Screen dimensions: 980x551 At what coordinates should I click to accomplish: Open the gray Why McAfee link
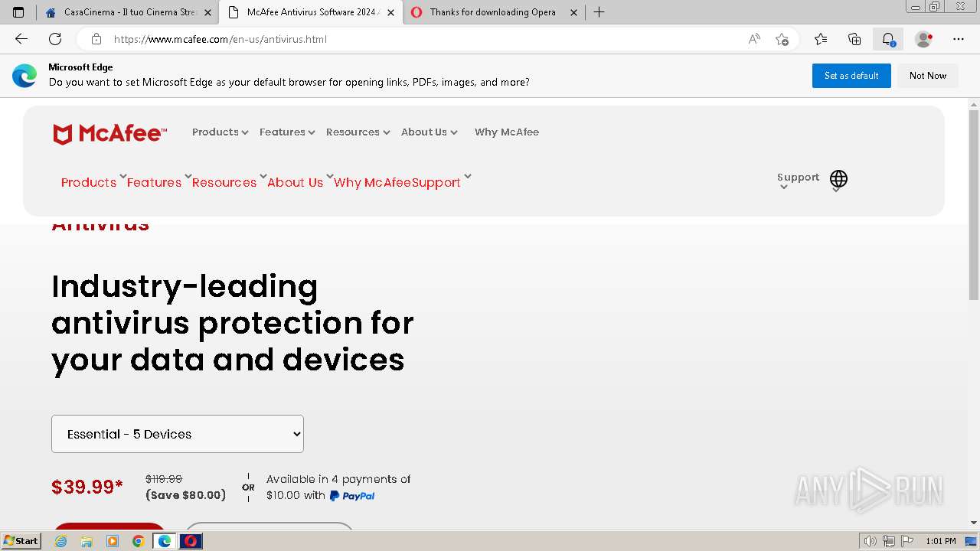[x=507, y=132]
